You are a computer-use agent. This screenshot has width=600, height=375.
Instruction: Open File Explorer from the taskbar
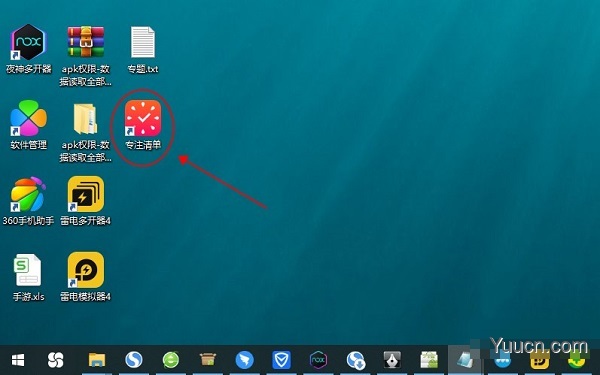(97, 360)
